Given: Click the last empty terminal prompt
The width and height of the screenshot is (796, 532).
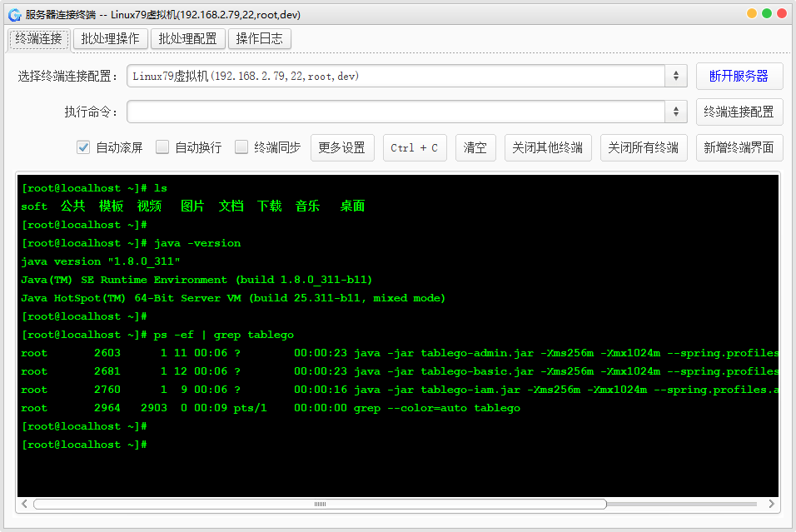Looking at the screenshot, I should (x=84, y=445).
